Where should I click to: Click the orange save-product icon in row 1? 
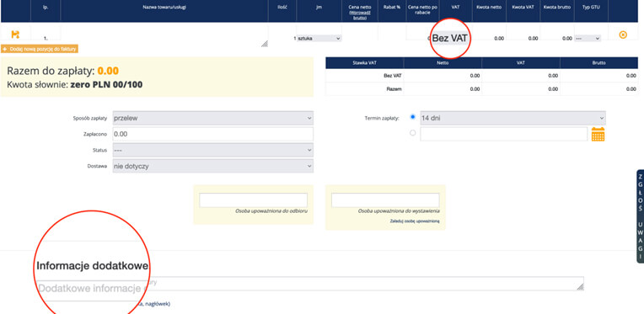(15, 35)
